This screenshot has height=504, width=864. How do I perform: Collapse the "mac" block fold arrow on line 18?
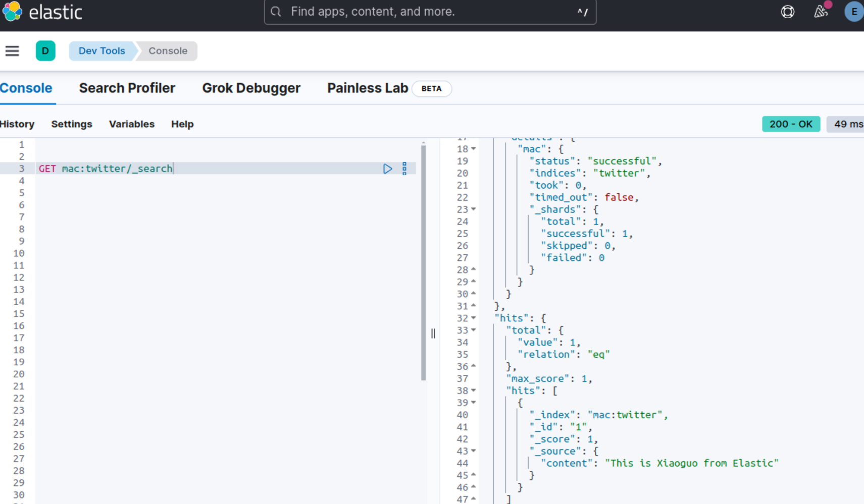(474, 149)
